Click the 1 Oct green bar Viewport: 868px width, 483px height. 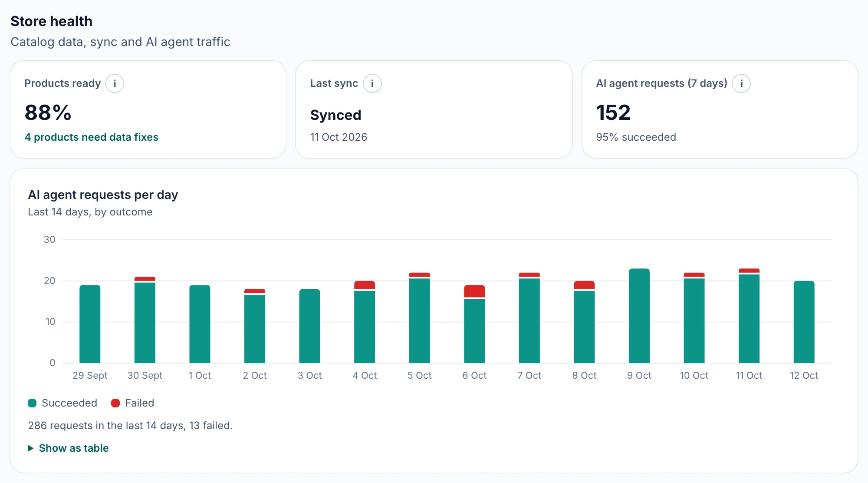point(200,324)
